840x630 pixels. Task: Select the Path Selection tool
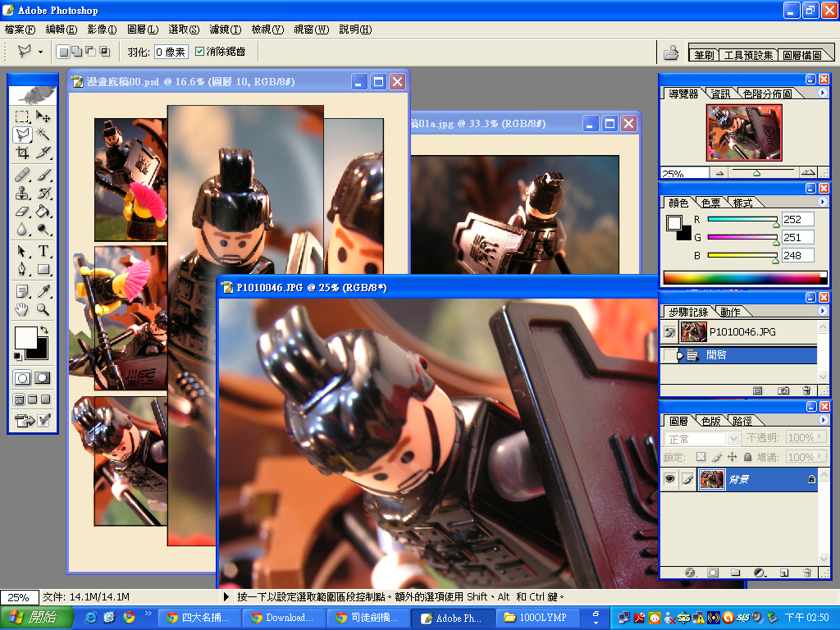click(x=22, y=251)
